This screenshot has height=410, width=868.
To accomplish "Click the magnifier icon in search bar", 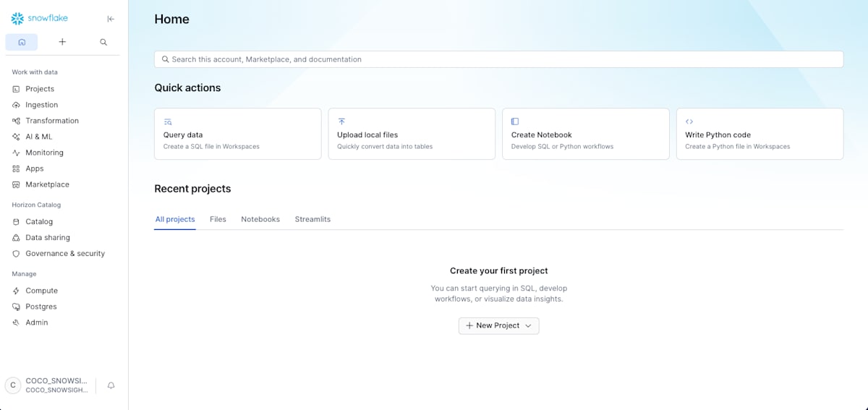I will point(166,59).
